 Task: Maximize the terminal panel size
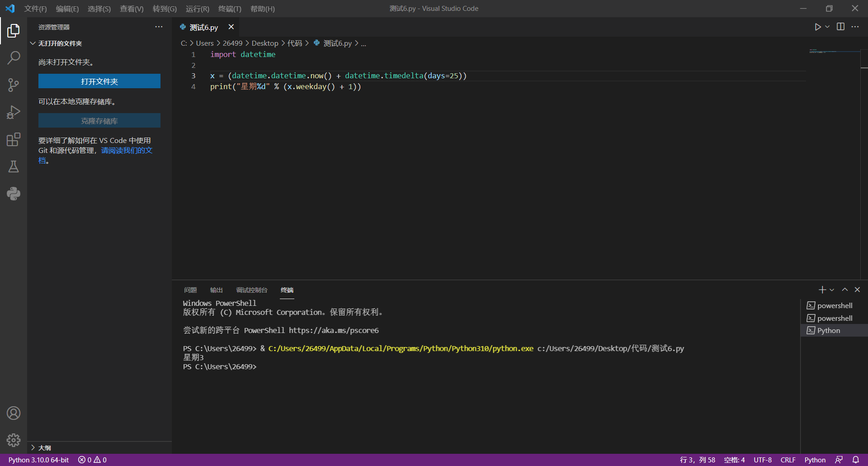[x=844, y=290]
